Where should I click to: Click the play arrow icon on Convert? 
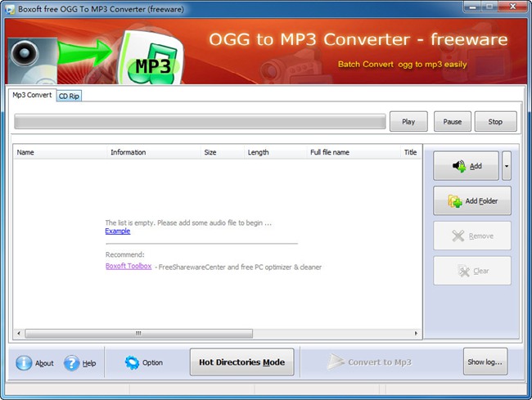tap(336, 362)
